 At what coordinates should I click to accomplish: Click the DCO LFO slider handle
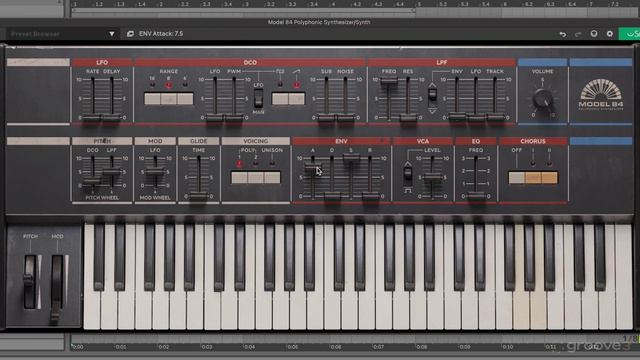[x=215, y=118]
